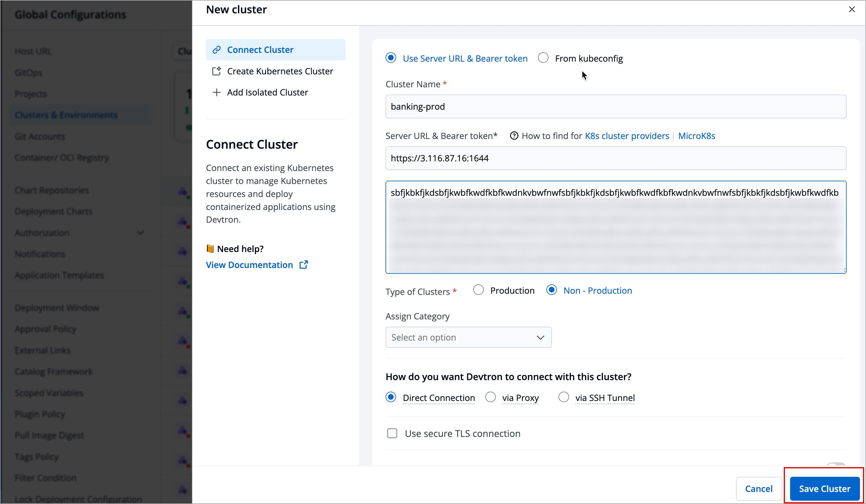Screen dimensions: 866x504
Task: Click the Save Cluster button
Action: [824, 488]
